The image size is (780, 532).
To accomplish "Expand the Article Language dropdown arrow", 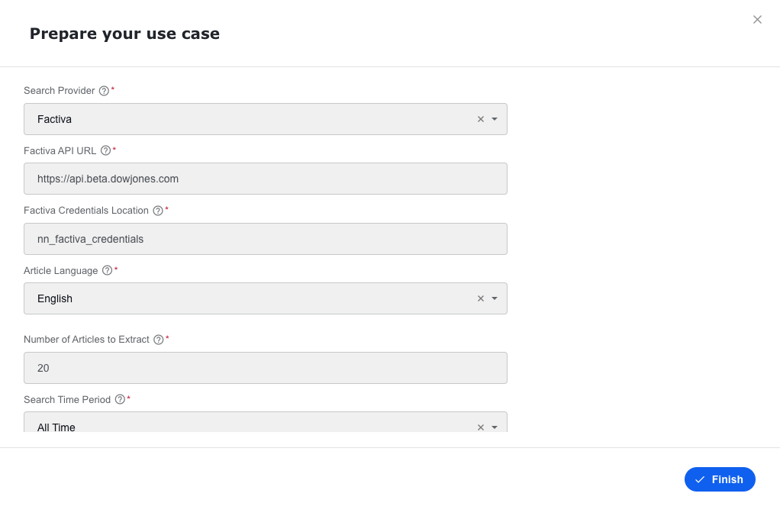I will 495,298.
